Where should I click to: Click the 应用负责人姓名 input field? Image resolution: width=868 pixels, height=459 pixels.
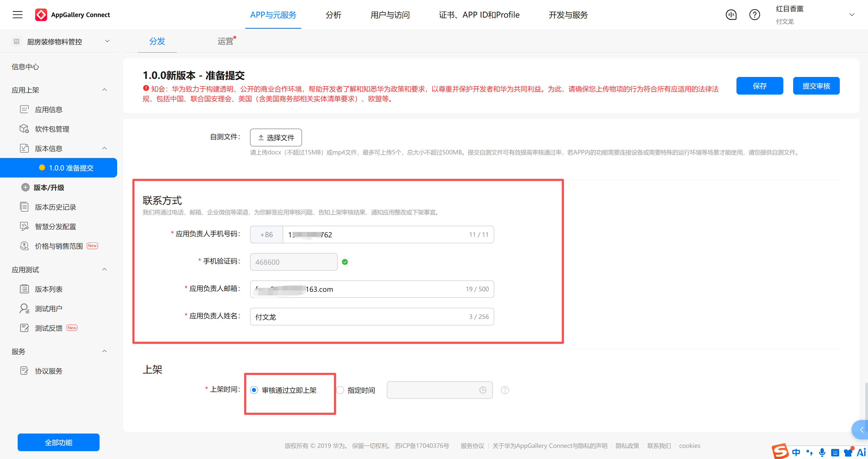[x=372, y=317]
